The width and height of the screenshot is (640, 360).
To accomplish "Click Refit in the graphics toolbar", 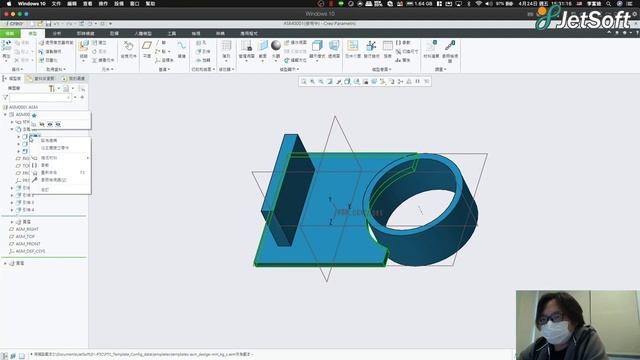I will click(x=304, y=82).
